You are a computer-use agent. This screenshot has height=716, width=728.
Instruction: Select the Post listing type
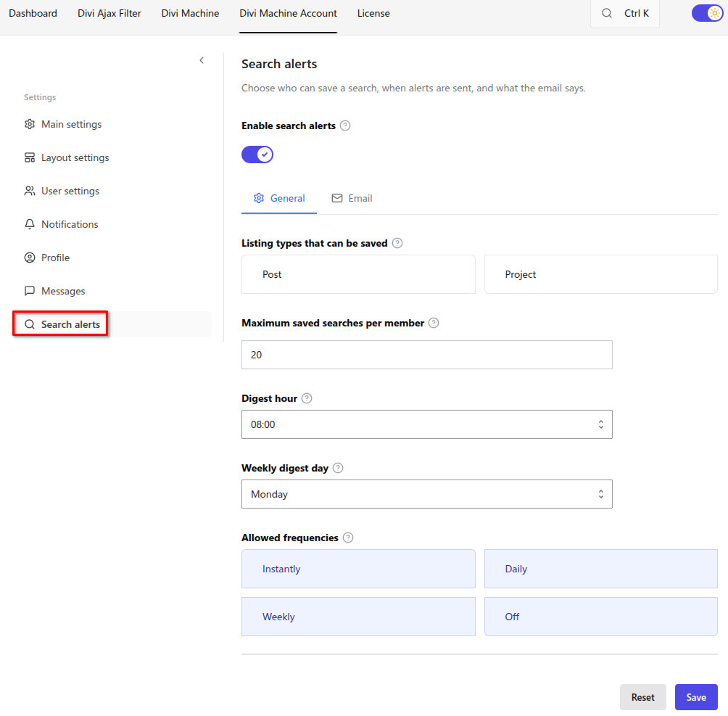click(x=358, y=274)
